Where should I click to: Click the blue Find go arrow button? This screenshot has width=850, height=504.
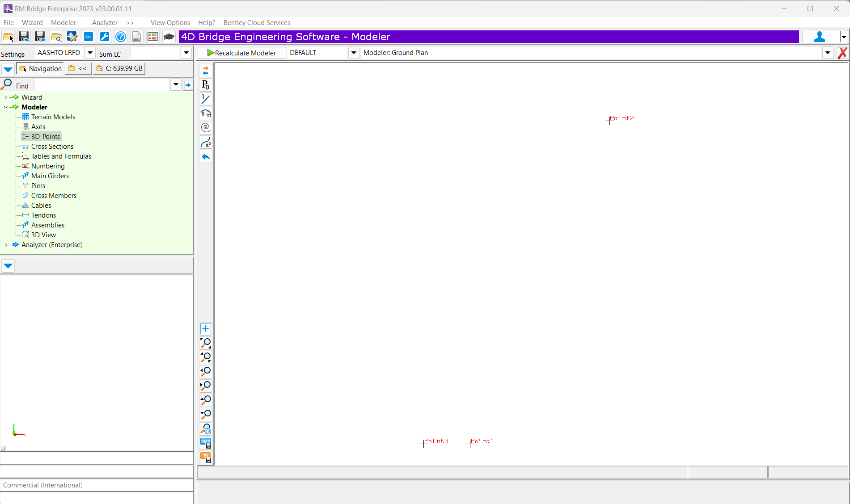(188, 85)
